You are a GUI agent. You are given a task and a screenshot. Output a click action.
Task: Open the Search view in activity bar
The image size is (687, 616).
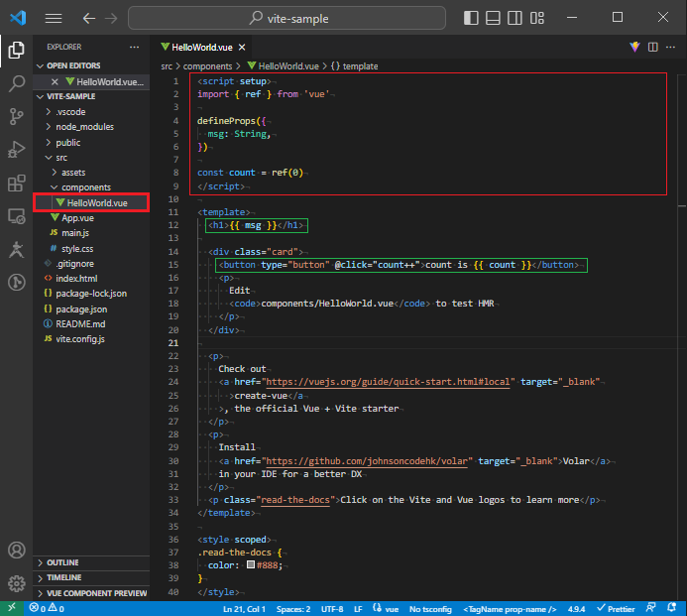pos(16,83)
